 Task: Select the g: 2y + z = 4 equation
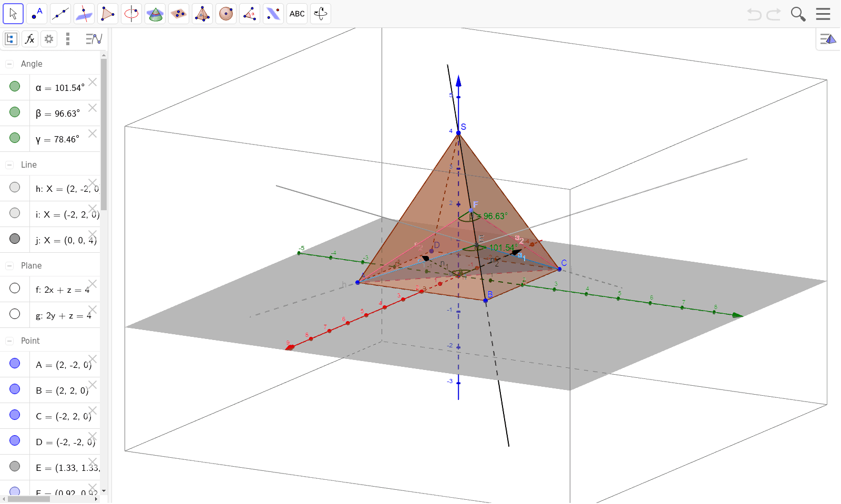coord(64,316)
